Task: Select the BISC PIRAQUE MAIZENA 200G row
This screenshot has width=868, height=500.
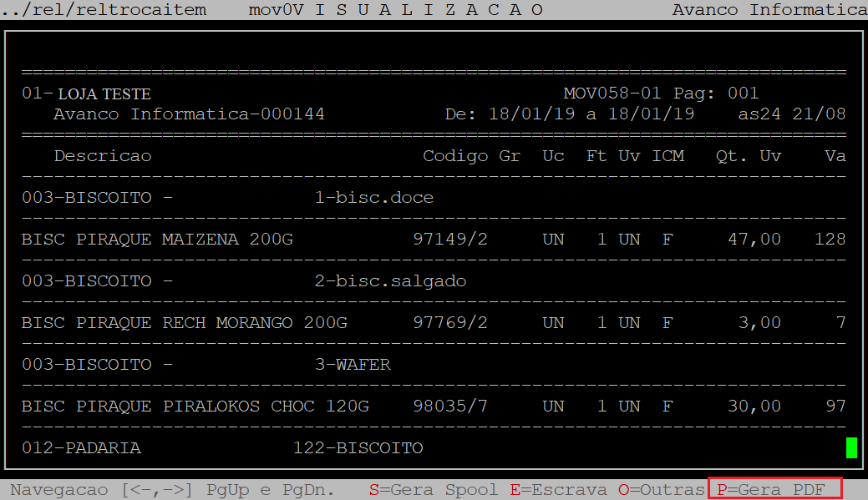Action: click(157, 240)
